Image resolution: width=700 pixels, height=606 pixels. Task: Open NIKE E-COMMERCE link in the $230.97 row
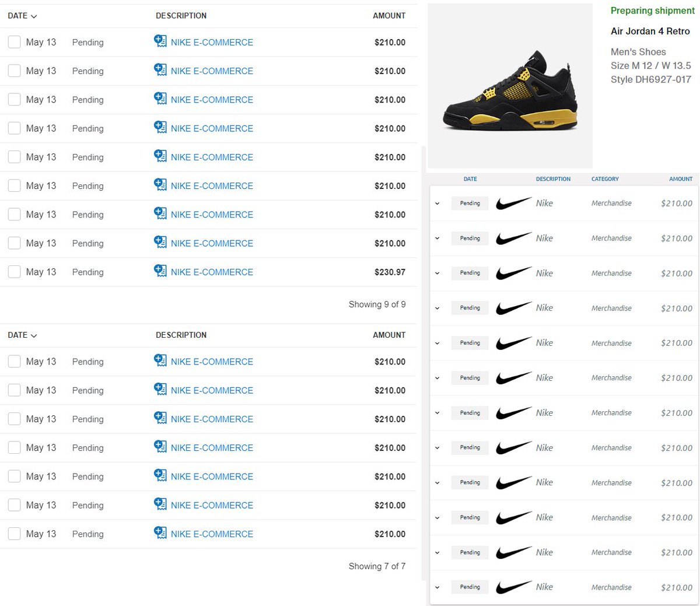tap(212, 272)
